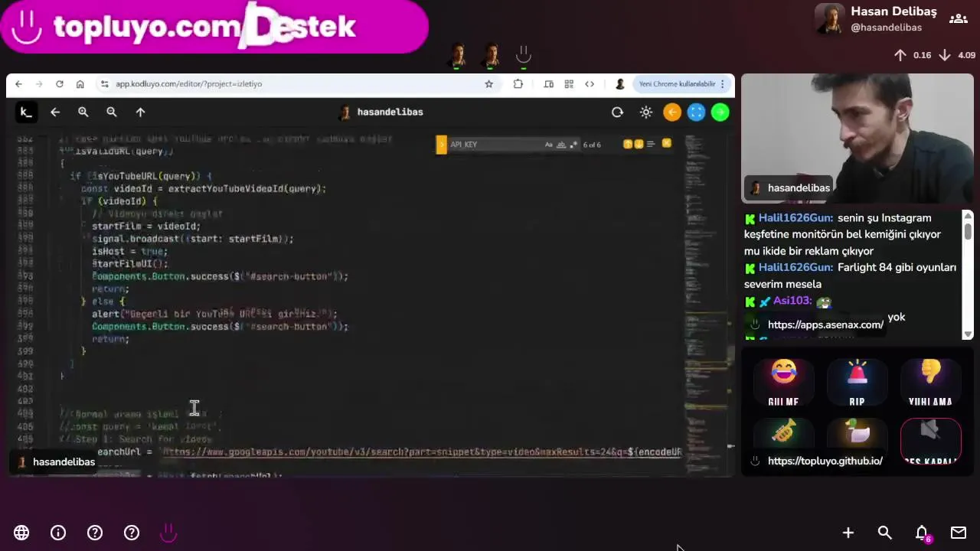980x551 pixels.
Task: Click the white smiley icon above the browser
Action: point(524,54)
